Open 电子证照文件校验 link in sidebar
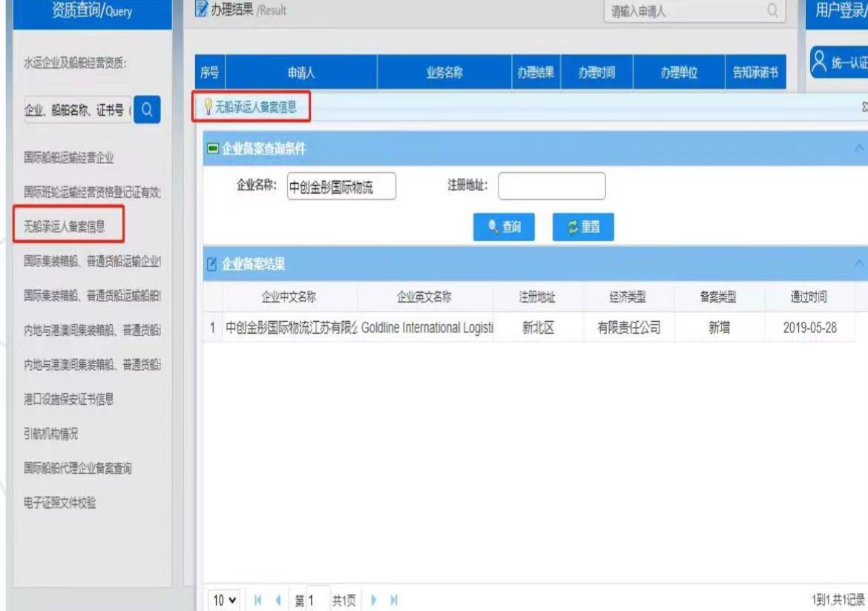Image resolution: width=868 pixels, height=611 pixels. coord(60,503)
